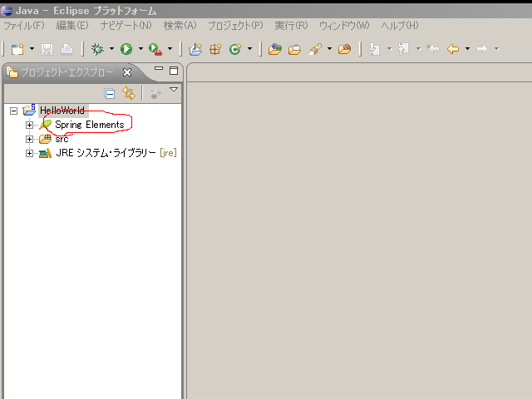Expand the JRE システム・ライブラリー node
Image resolution: width=532 pixels, height=399 pixels.
click(x=30, y=153)
